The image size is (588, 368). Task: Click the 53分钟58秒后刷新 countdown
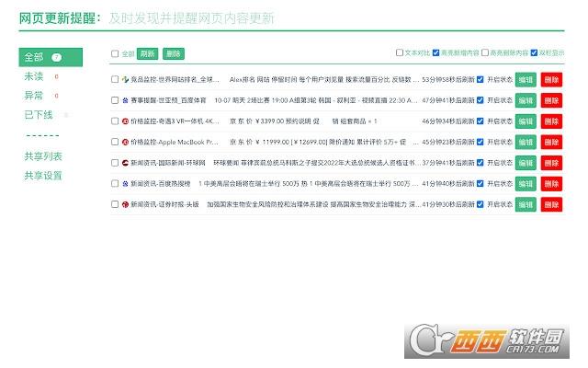tap(448, 80)
